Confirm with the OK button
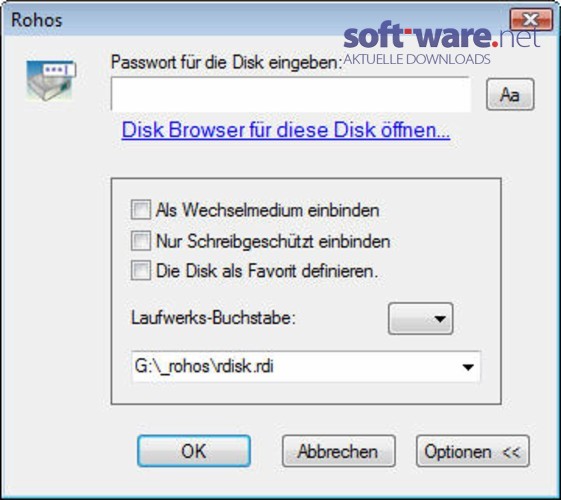 [194, 451]
